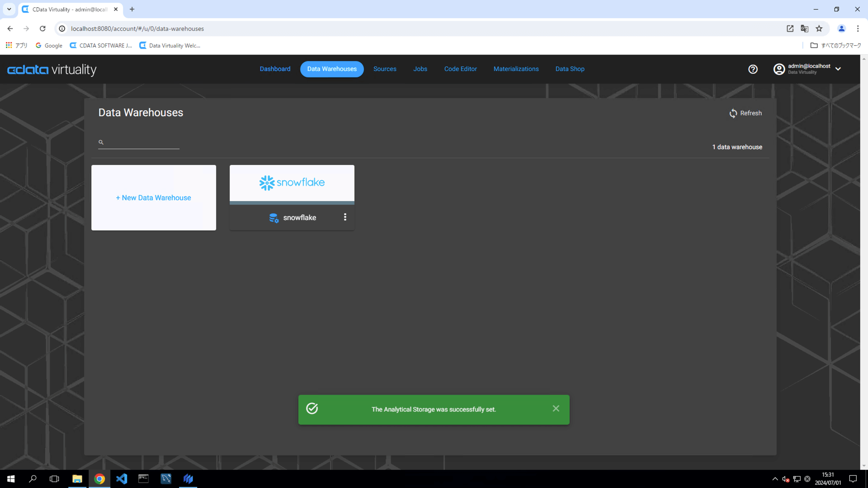This screenshot has height=488, width=868.
Task: Open Visual Studio Code from taskbar
Action: pos(122,479)
